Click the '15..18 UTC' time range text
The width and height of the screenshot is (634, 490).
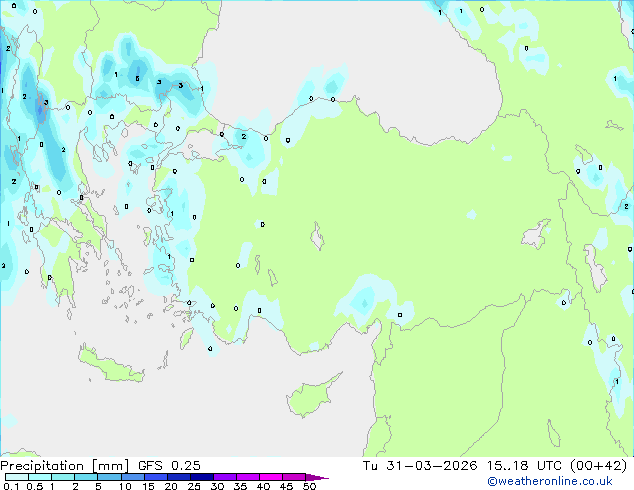524,466
